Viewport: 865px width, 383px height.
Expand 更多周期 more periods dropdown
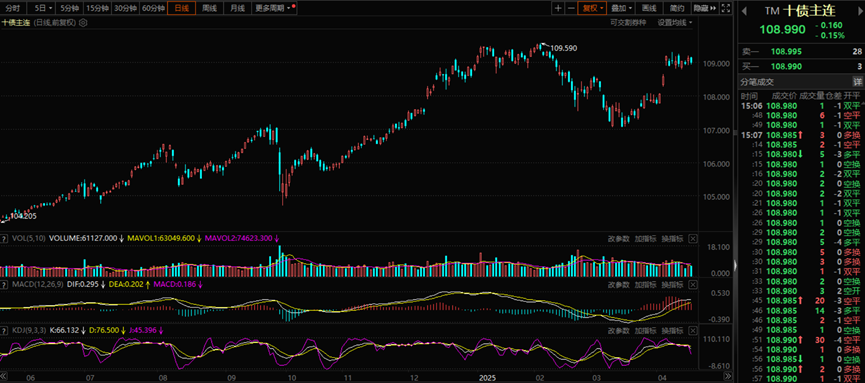tap(275, 8)
